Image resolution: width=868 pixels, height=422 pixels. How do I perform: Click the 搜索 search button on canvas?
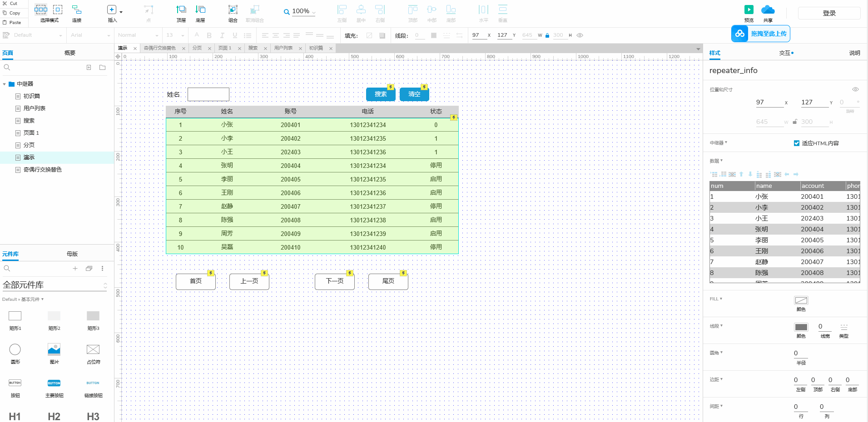tap(381, 94)
